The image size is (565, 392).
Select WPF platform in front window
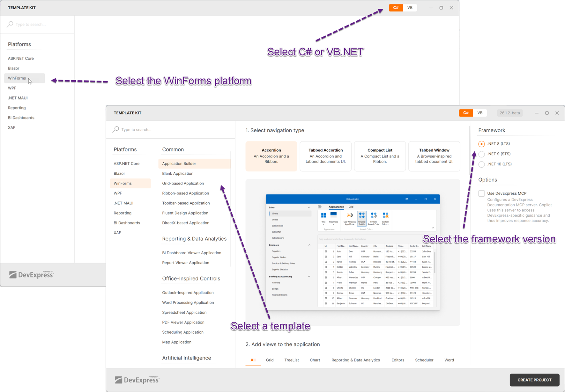(118, 193)
